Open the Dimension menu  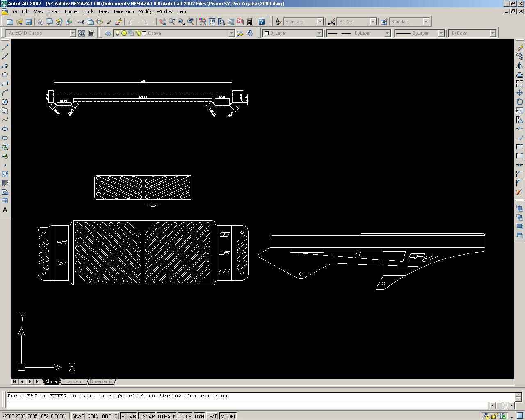(124, 11)
